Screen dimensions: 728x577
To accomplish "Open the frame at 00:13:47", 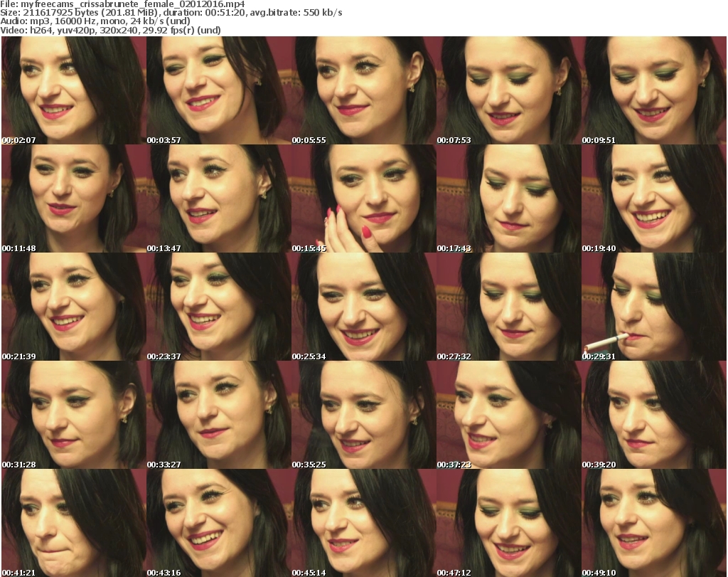I will pos(219,198).
